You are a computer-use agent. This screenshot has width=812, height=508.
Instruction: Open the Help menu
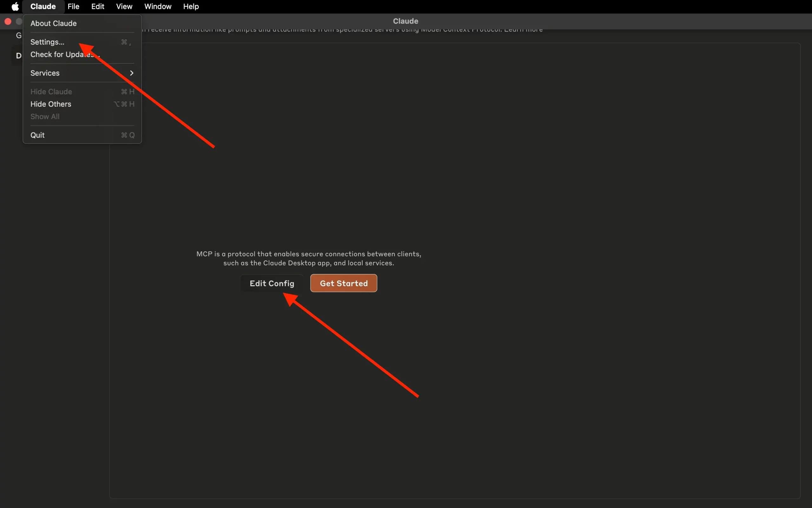[191, 6]
